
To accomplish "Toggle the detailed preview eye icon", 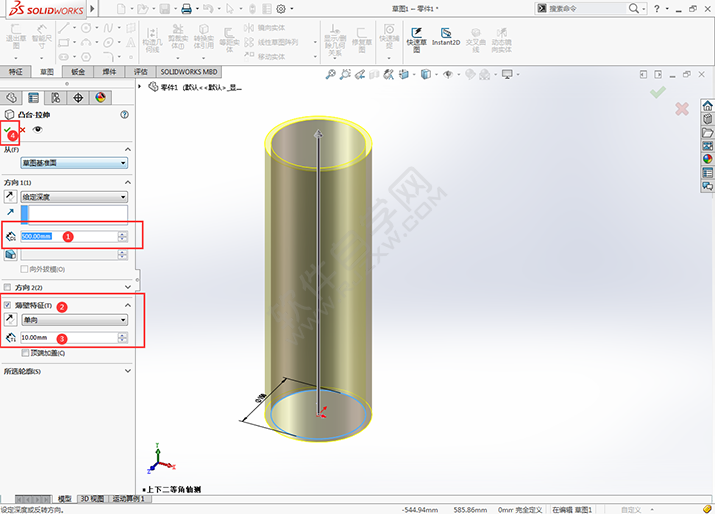I will pos(38,130).
